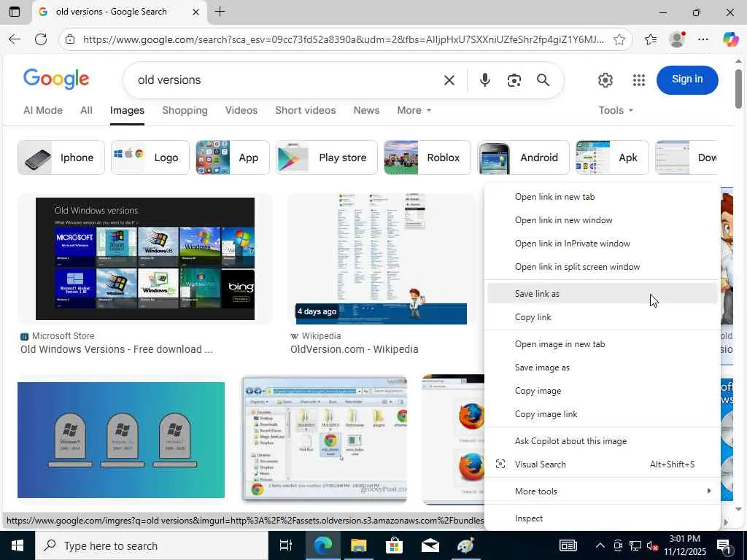Image resolution: width=747 pixels, height=560 pixels.
Task: Click inside the 'old versions' search field
Action: tap(286, 80)
